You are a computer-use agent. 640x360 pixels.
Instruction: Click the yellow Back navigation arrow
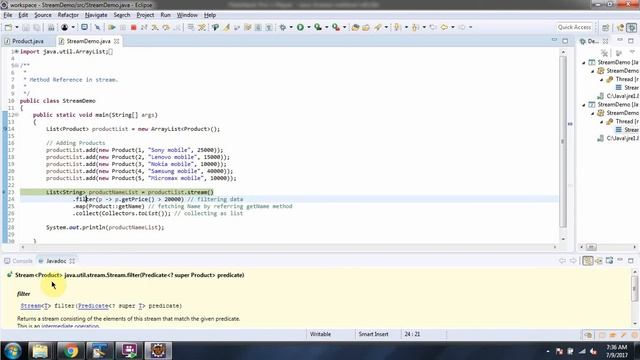click(444, 27)
